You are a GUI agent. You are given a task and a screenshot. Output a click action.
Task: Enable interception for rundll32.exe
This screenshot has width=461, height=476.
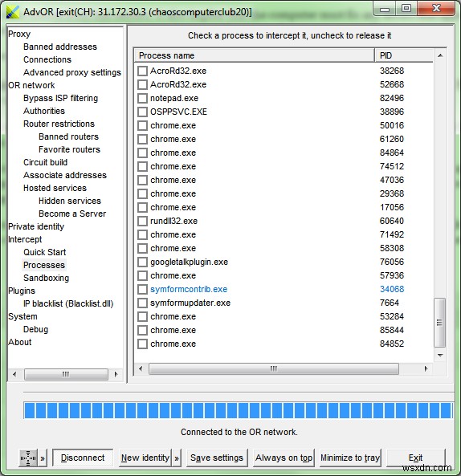tap(142, 221)
